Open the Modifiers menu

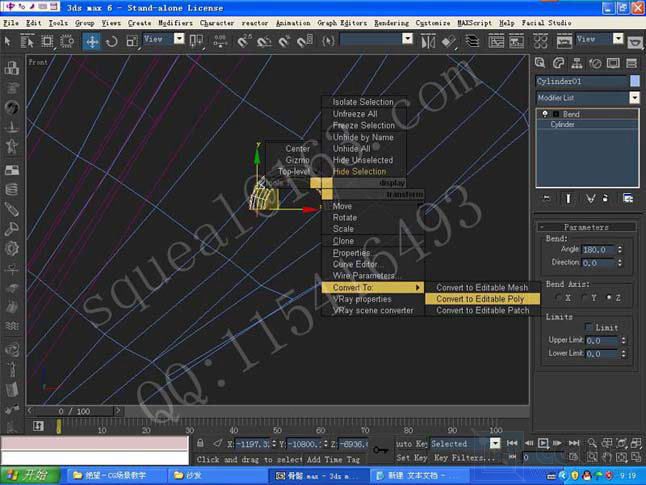[175, 23]
